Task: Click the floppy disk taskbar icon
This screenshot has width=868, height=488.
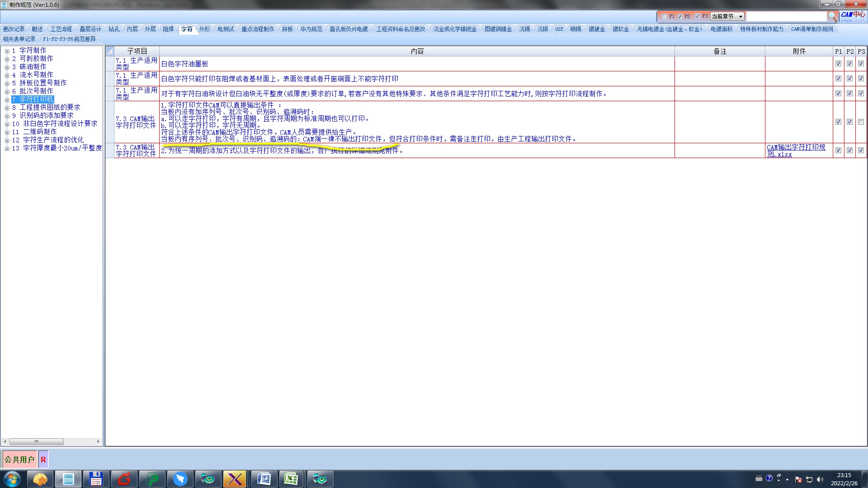Action: point(96,479)
